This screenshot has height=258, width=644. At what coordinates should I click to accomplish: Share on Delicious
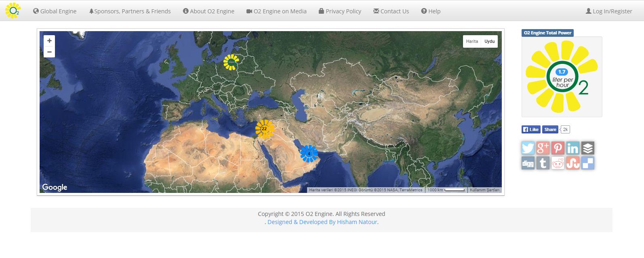[588, 163]
